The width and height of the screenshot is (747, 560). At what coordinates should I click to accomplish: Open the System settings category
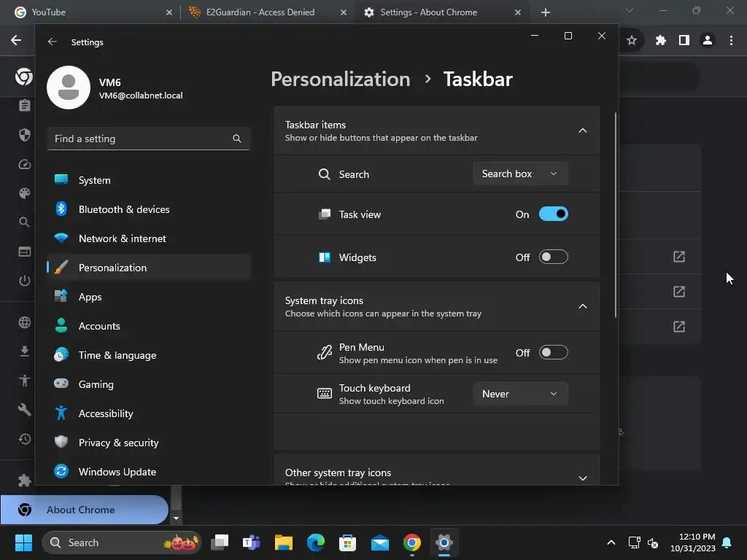tap(149, 180)
